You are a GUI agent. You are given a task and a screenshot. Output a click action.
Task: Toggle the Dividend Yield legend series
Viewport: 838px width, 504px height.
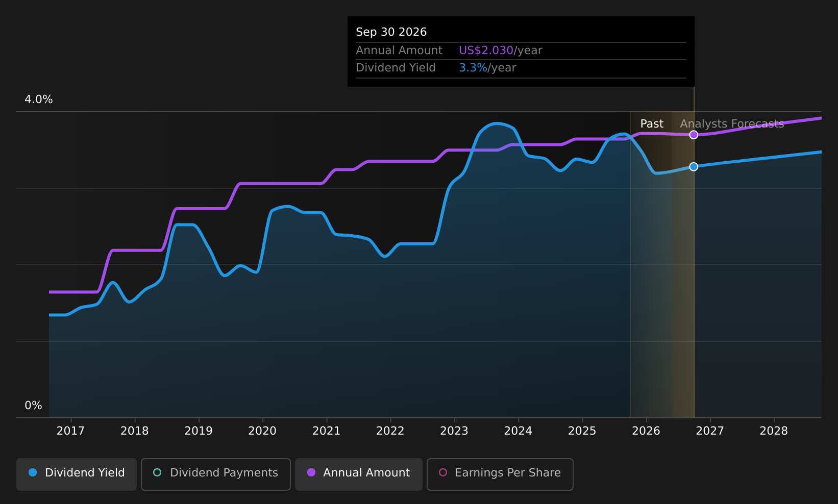tap(77, 474)
